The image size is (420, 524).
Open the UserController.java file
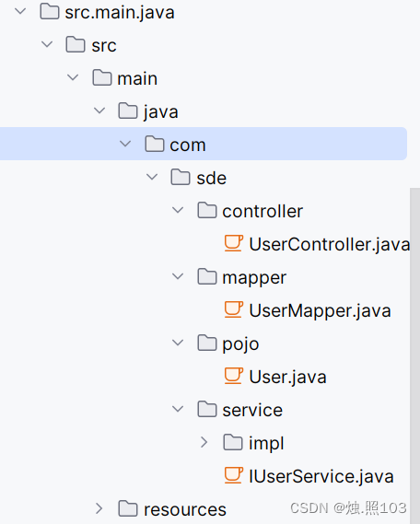330,244
